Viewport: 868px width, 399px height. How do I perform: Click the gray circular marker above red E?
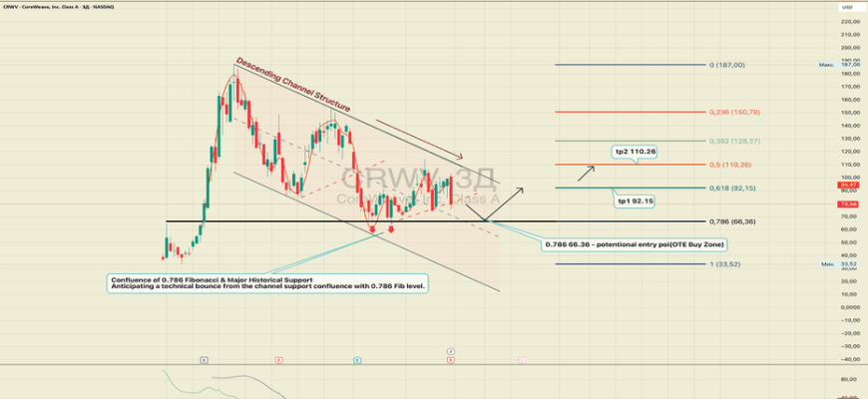coord(451,350)
